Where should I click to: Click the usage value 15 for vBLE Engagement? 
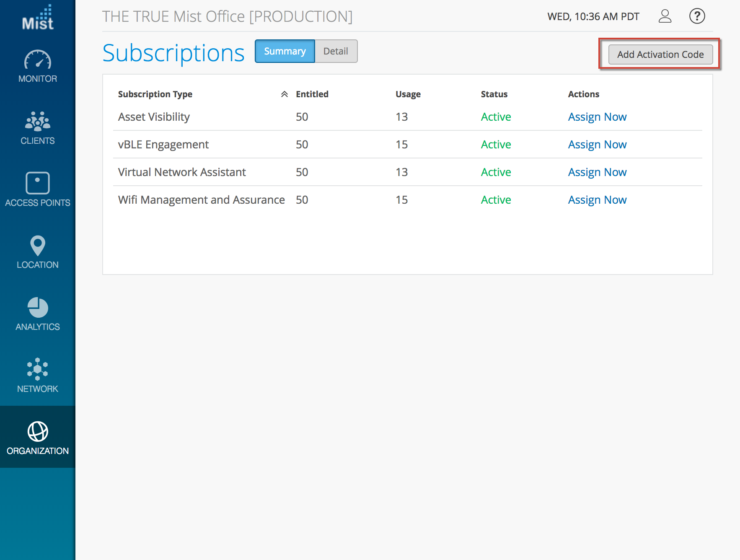tap(402, 145)
